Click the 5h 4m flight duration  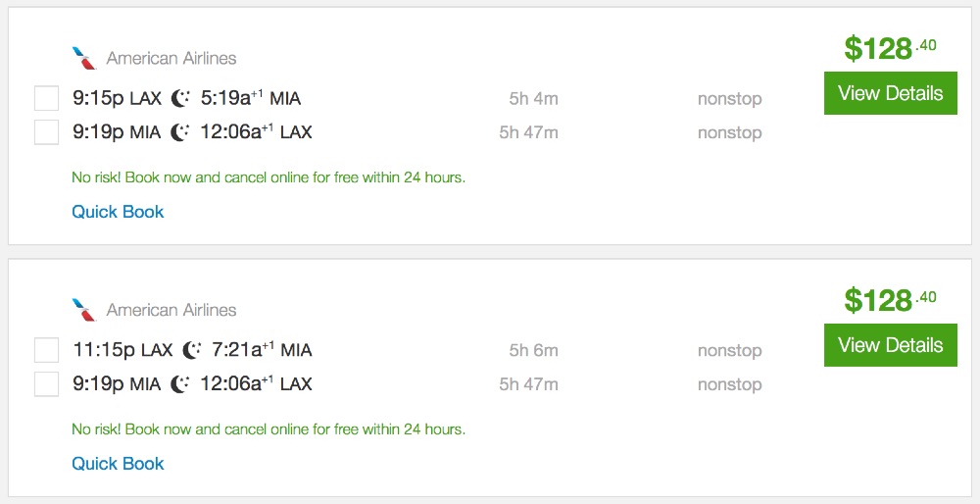click(x=533, y=98)
